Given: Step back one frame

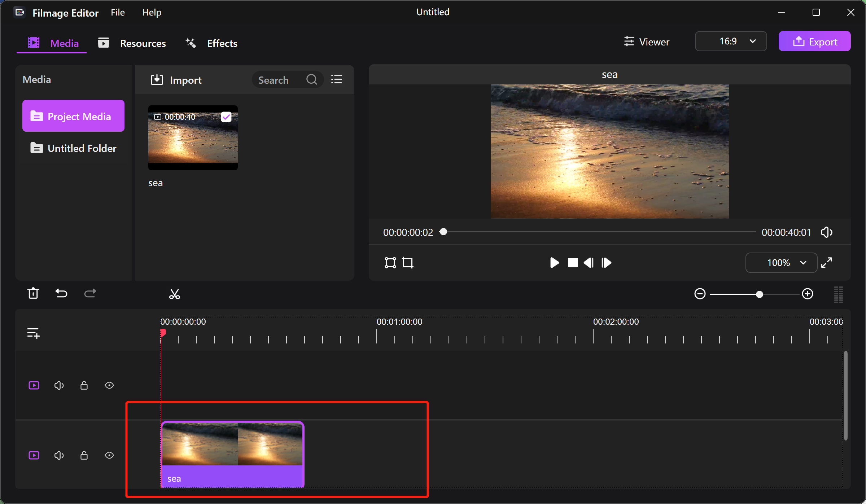Looking at the screenshot, I should point(589,263).
